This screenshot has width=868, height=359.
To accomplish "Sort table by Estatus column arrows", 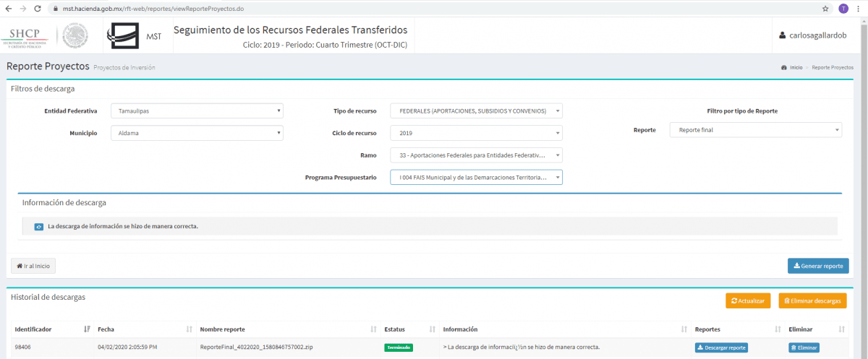I will (432, 329).
